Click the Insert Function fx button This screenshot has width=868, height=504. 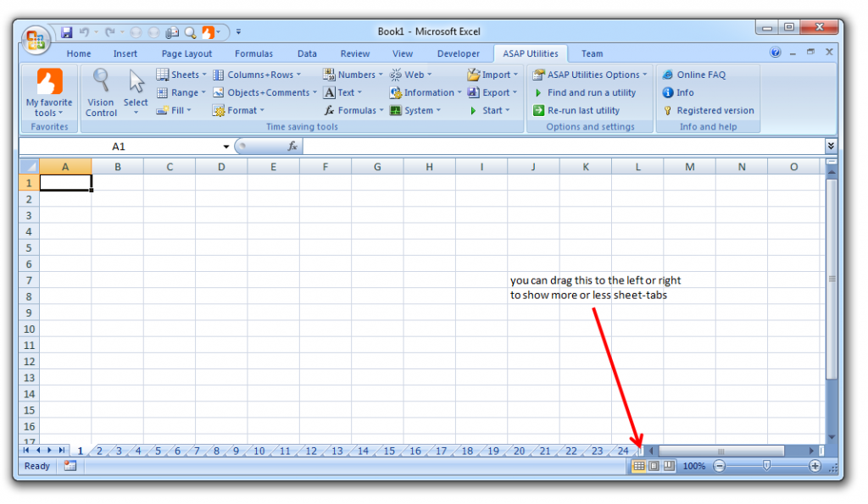click(292, 146)
